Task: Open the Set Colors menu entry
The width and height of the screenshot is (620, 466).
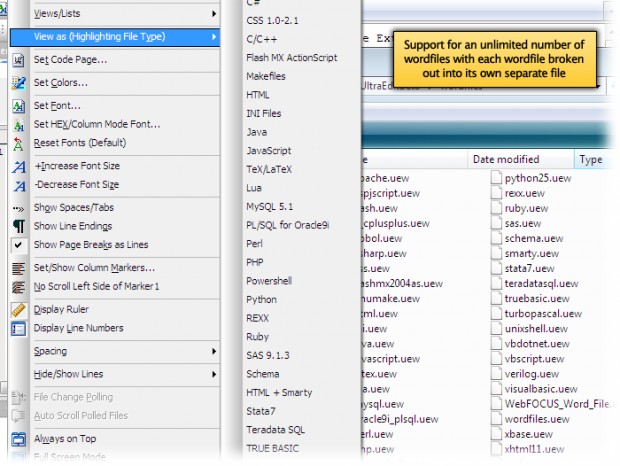Action: click(x=61, y=83)
